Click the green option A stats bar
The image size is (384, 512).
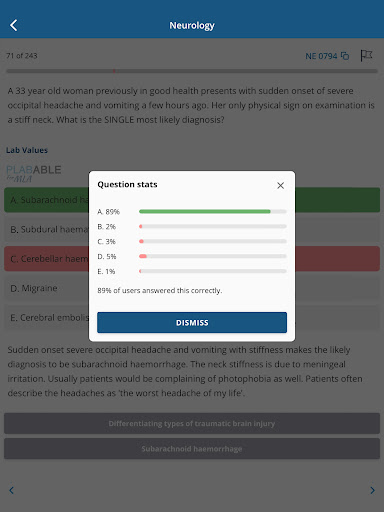point(213,211)
